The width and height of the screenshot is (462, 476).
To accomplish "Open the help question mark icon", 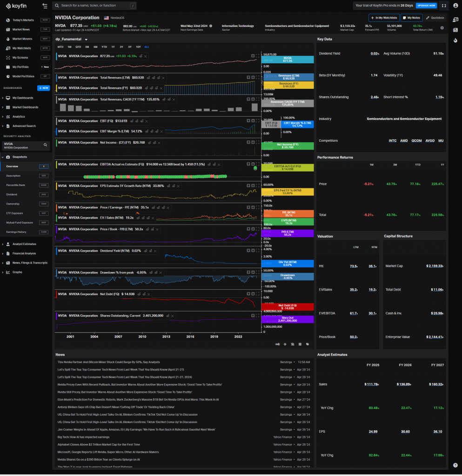I will coord(455,465).
